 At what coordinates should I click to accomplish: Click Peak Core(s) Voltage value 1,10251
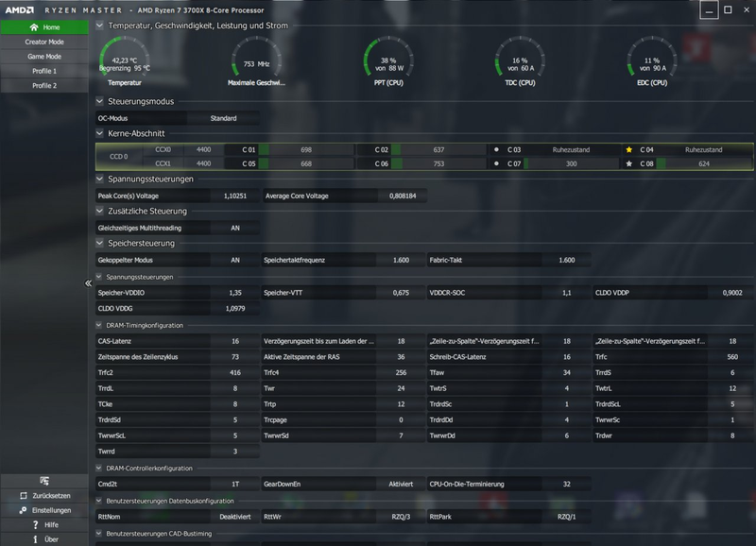coord(234,196)
